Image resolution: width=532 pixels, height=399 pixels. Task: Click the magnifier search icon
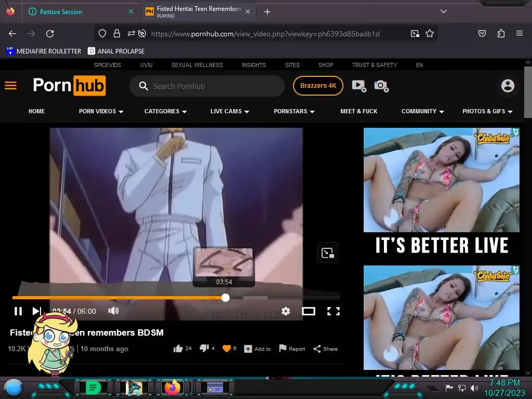[143, 86]
